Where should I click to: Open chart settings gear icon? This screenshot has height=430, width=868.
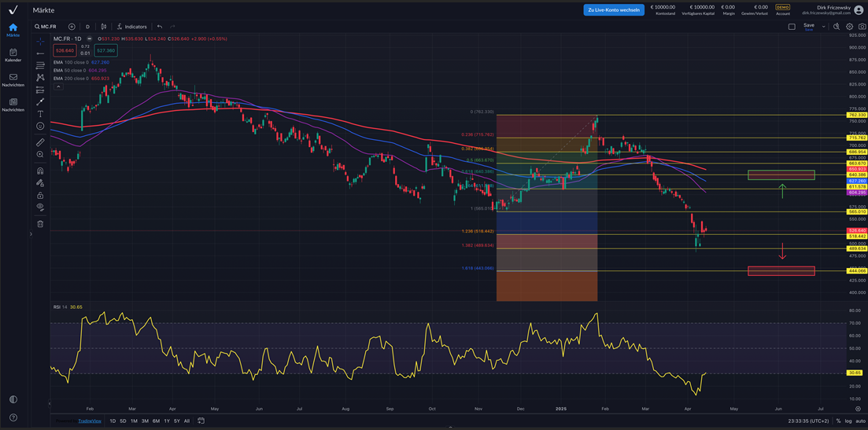coord(849,27)
